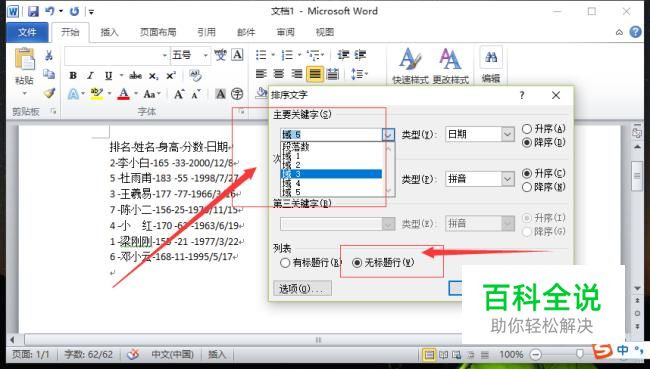Open secondary keyword type 拼音 dropdown
This screenshot has width=650, height=369.
[508, 179]
